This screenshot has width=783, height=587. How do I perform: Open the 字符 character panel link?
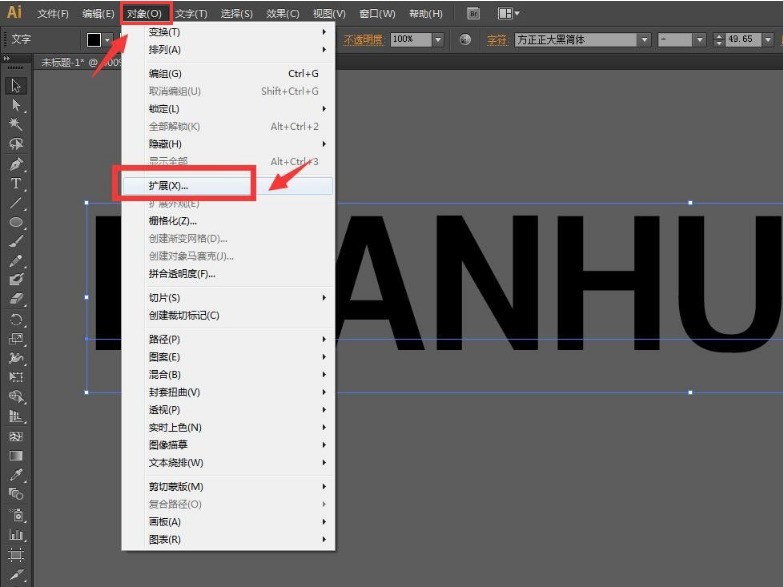[x=497, y=39]
